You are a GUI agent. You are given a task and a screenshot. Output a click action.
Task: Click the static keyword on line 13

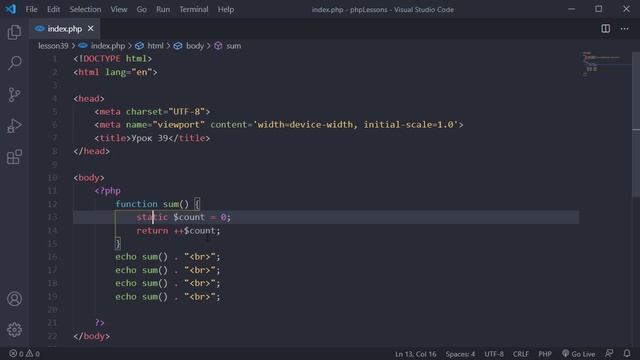point(152,217)
